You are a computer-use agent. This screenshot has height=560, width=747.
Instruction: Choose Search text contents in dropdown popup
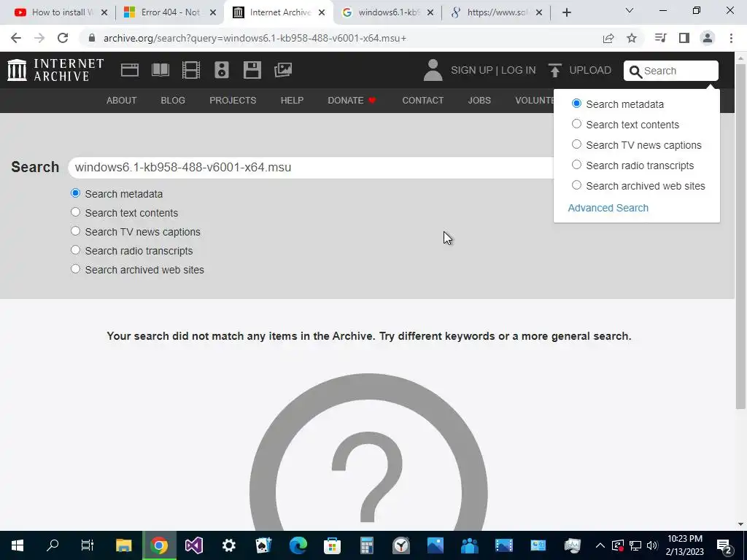tap(576, 124)
